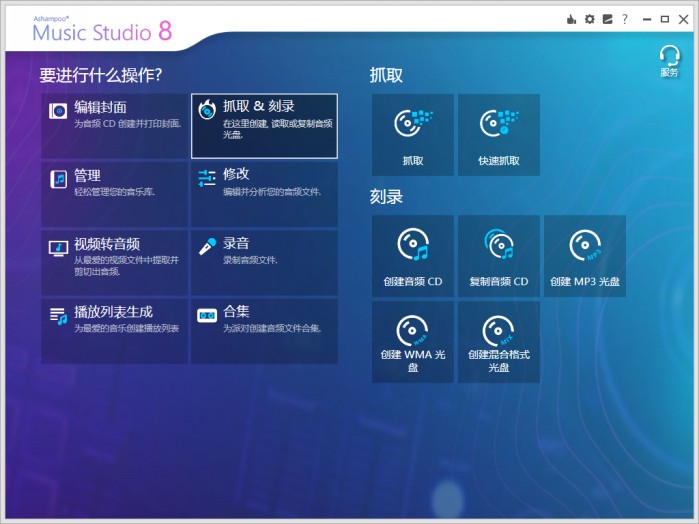Open 创建 MP3 光盘 tile
Viewport: 699px width, 524px height.
click(584, 256)
